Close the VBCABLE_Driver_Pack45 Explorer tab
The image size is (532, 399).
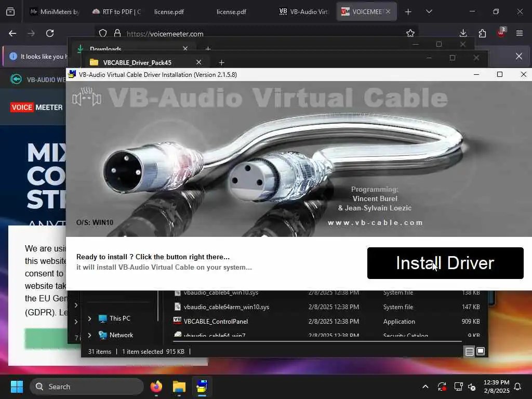click(199, 62)
